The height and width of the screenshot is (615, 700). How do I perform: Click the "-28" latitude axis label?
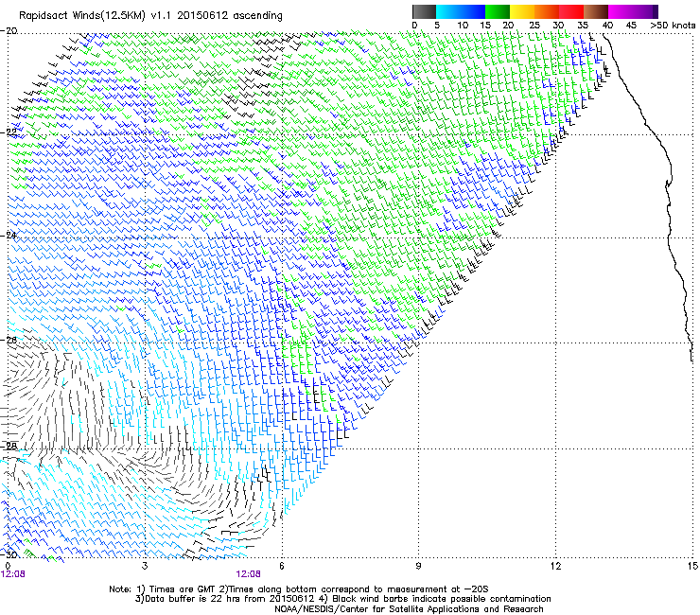coord(9,447)
